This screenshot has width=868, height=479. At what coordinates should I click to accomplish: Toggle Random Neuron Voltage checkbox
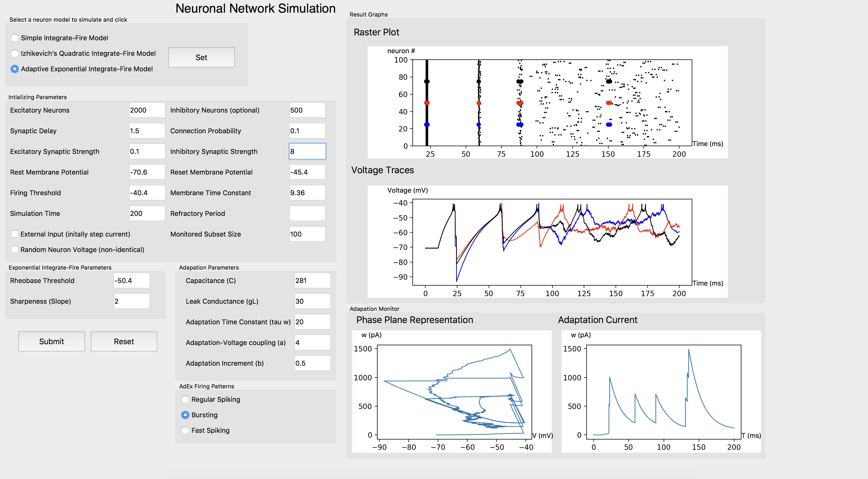pos(15,249)
